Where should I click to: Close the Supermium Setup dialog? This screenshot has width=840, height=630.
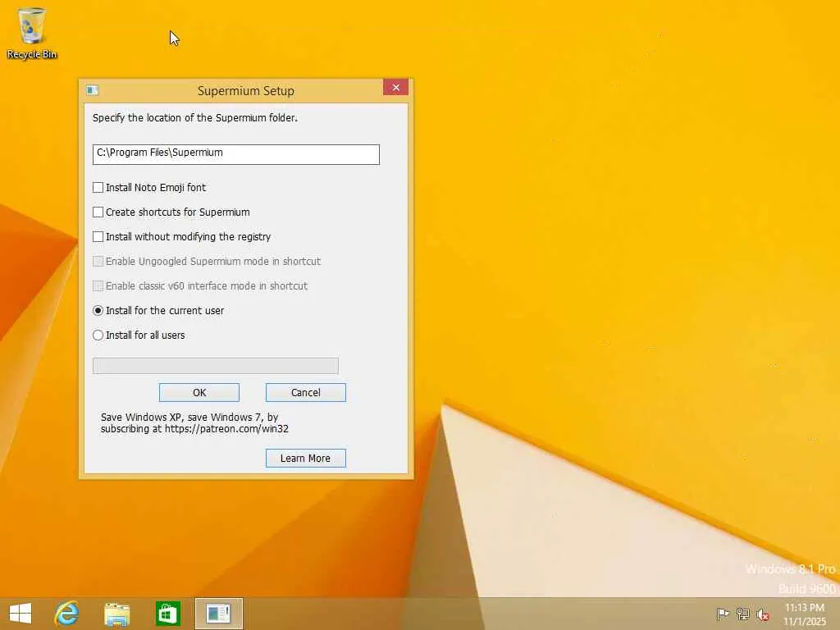pos(396,87)
